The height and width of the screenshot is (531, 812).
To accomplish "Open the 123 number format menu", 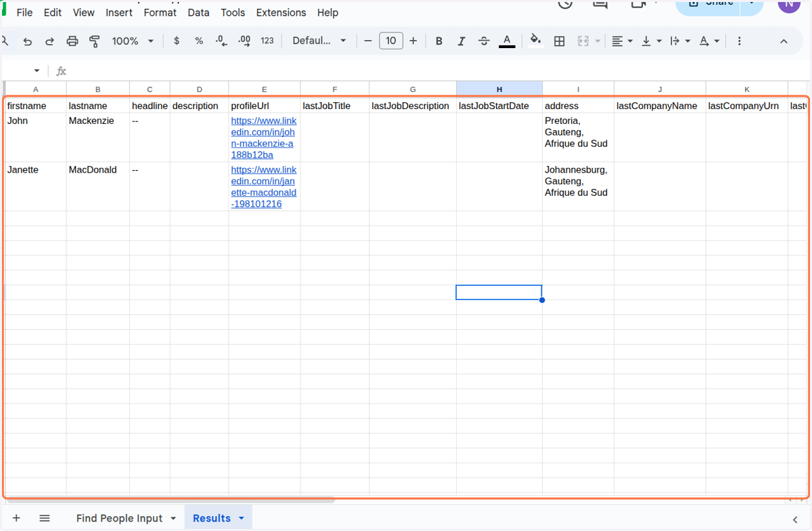I will [267, 41].
